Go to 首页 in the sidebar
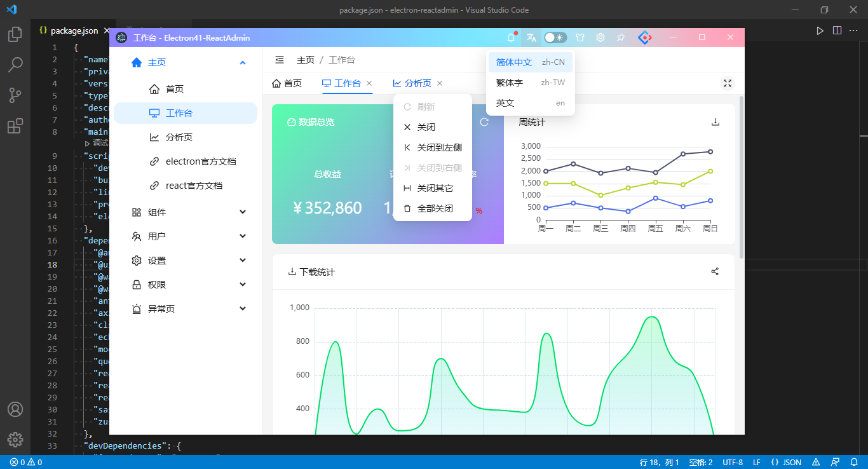Image resolution: width=868 pixels, height=469 pixels. (186, 89)
